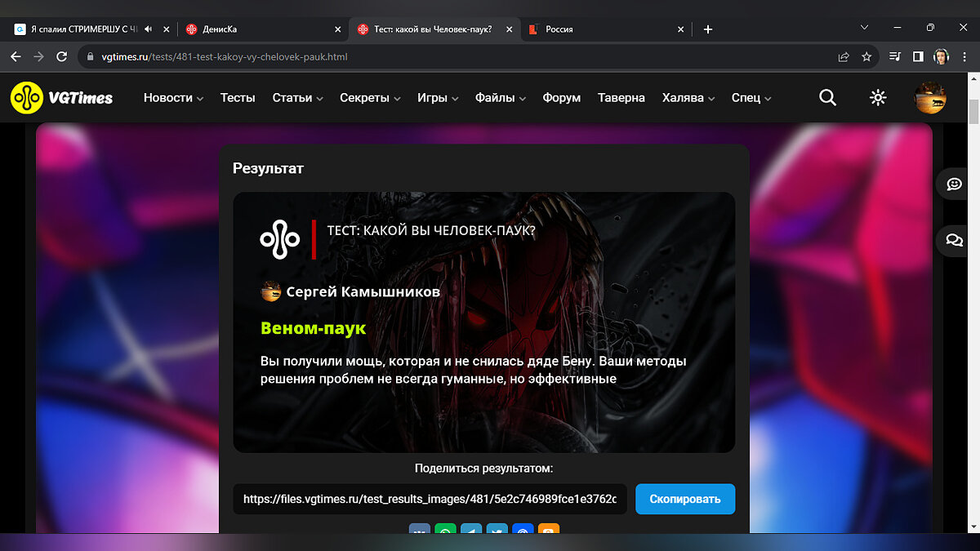Open site search with the magnifier icon

[x=827, y=98]
